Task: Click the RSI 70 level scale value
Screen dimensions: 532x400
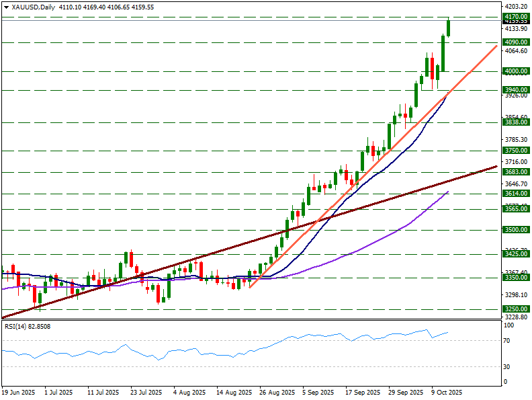Action: (x=508, y=341)
